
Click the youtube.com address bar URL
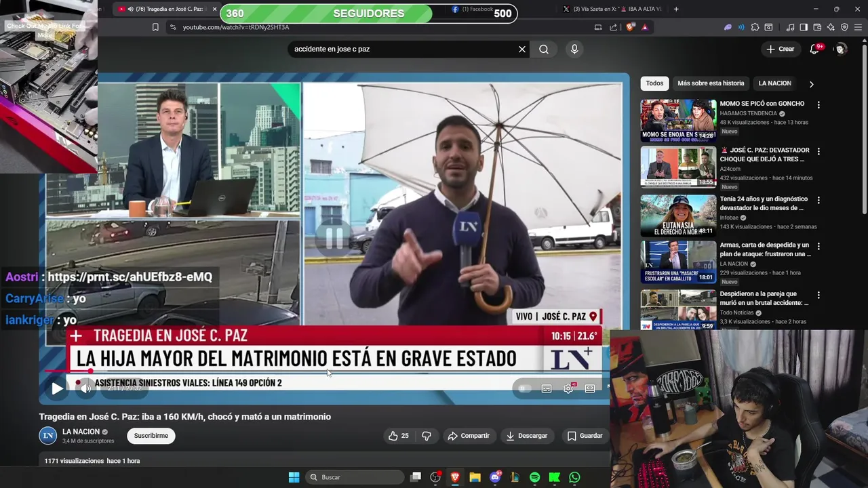tap(236, 27)
